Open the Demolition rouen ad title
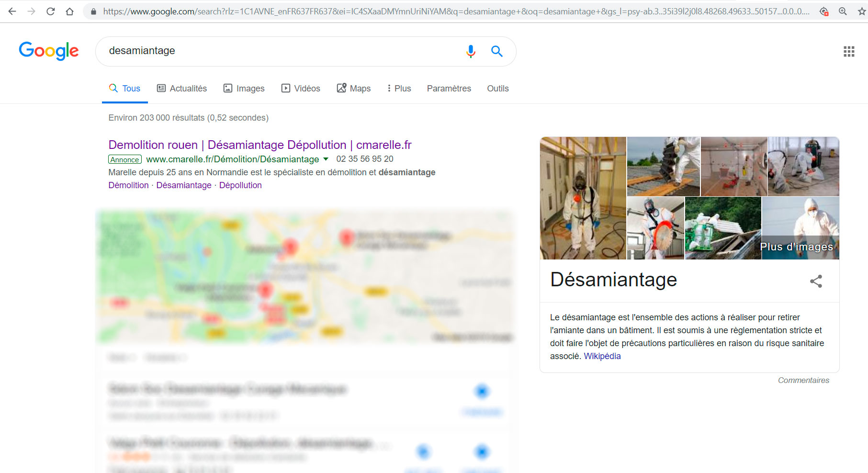This screenshot has width=868, height=473. click(x=260, y=145)
